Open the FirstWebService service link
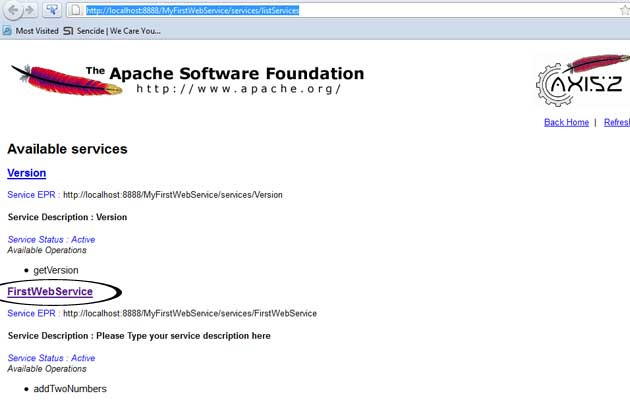Screen dimensions: 630x408 50,291
